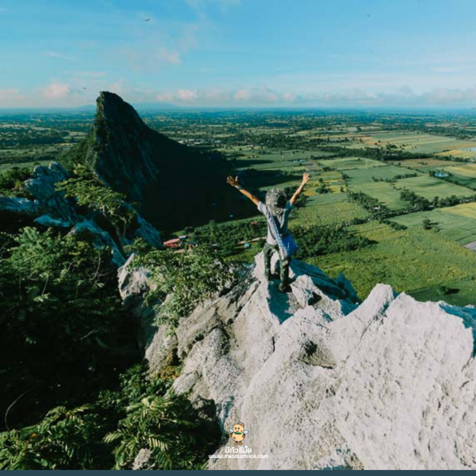Click the tip of the sharp dark peak

[x=107, y=94]
